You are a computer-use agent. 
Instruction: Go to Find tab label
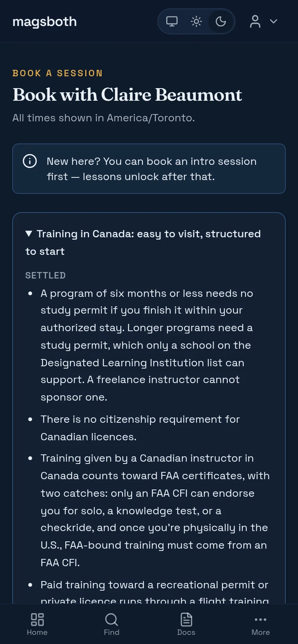(112, 632)
